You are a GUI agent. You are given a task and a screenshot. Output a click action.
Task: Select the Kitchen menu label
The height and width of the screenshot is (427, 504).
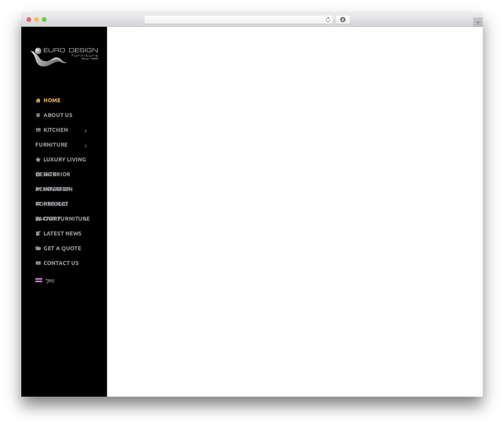pyautogui.click(x=56, y=130)
